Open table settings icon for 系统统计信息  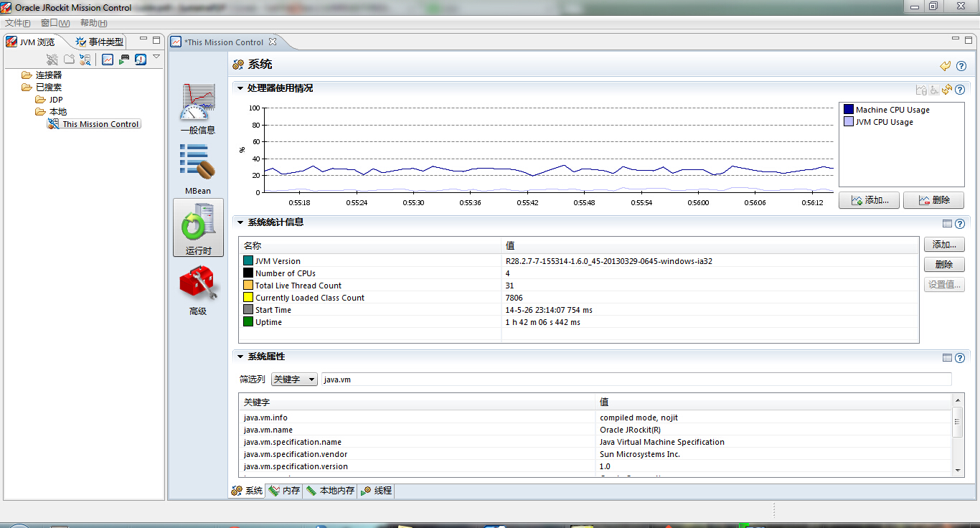pyautogui.click(x=947, y=224)
